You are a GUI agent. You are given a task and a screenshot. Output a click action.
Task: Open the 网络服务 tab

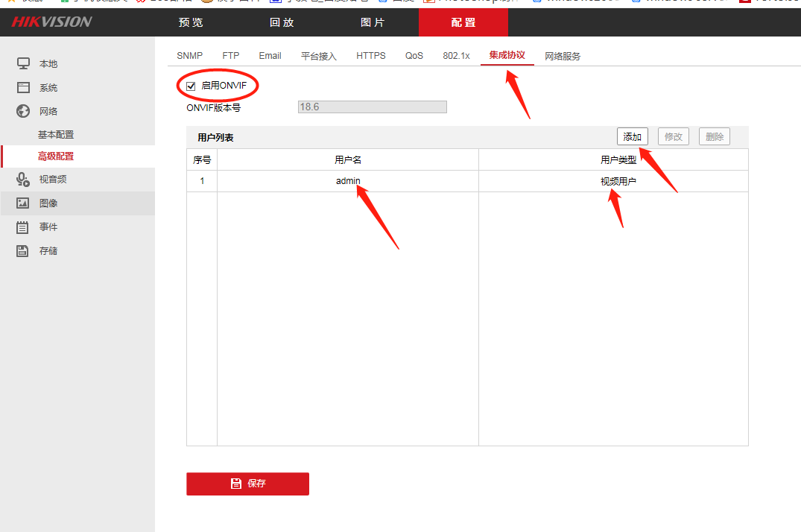(562, 56)
